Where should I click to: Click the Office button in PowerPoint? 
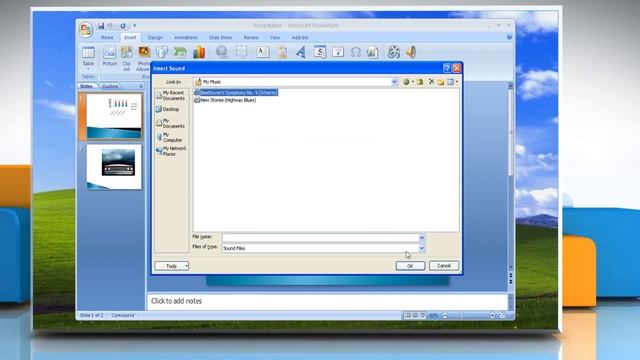86,29
